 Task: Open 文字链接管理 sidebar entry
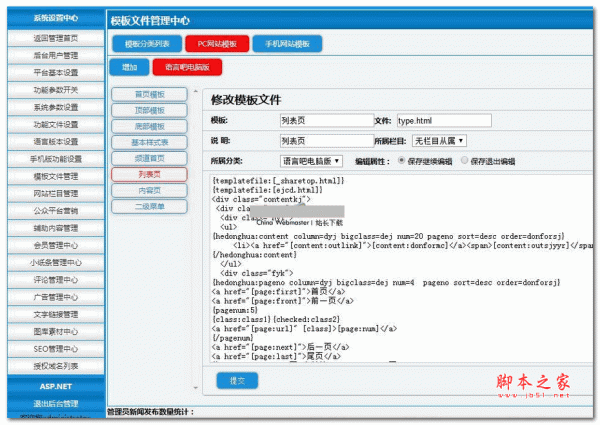click(55, 314)
